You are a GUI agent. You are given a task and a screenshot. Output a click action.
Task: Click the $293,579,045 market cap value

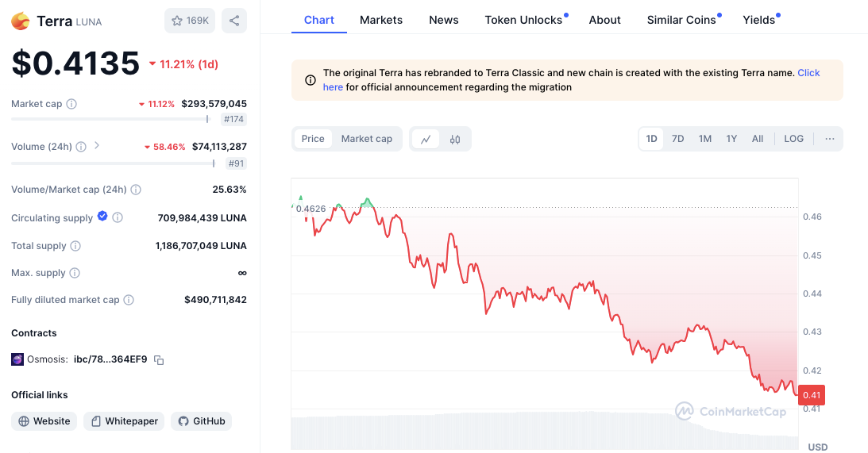coord(214,104)
